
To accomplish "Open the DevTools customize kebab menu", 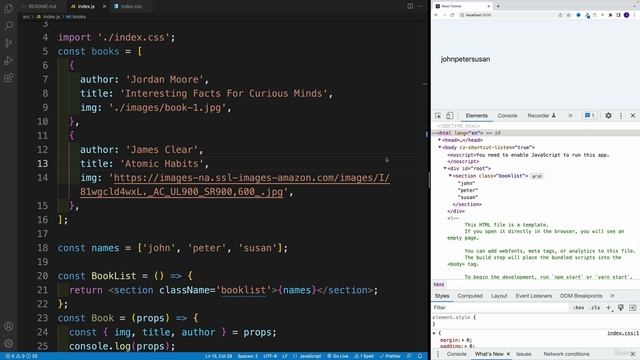I will (x=621, y=116).
